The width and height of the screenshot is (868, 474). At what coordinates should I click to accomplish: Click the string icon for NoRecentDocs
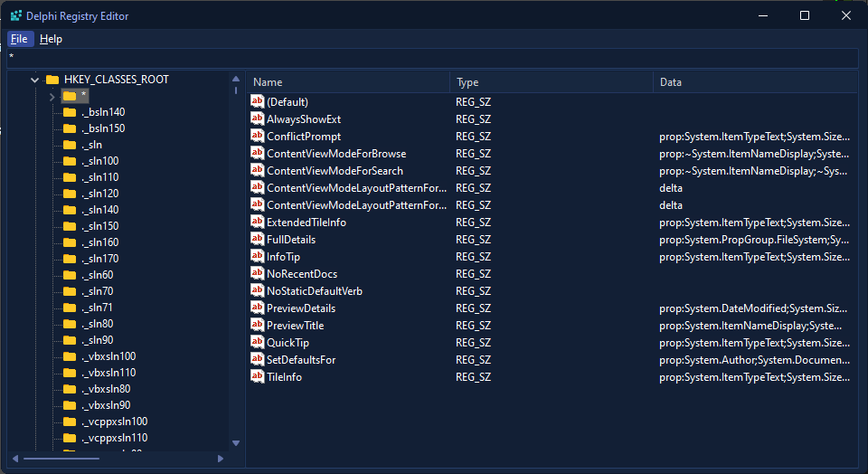(x=258, y=273)
